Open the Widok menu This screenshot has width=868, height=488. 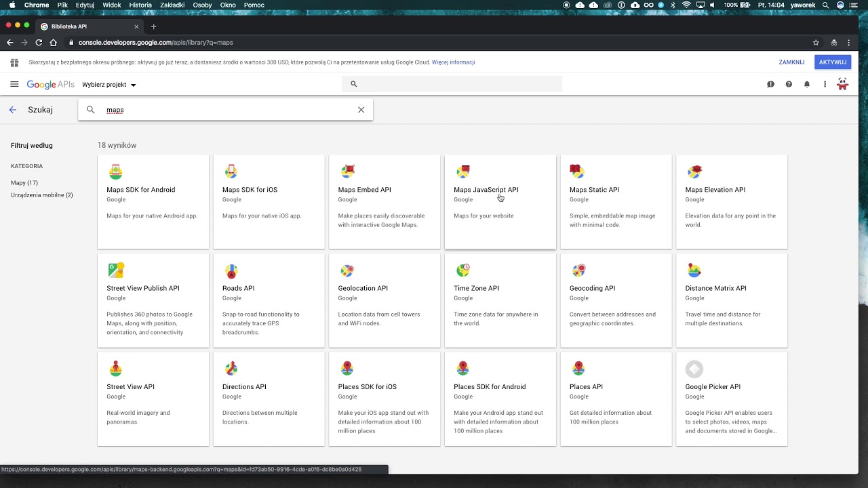[112, 5]
